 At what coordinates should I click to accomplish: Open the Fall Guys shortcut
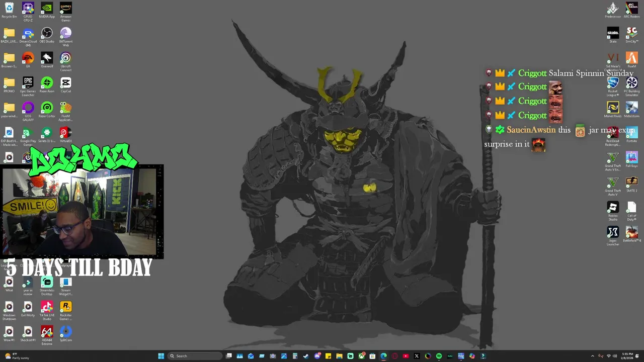631,159
